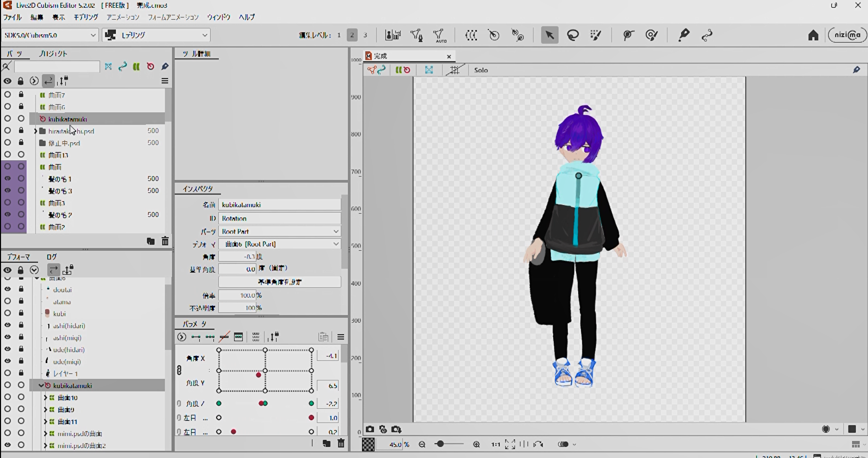Click the camera snapshot icon below canvas
This screenshot has width=868, height=458.
pyautogui.click(x=370, y=430)
